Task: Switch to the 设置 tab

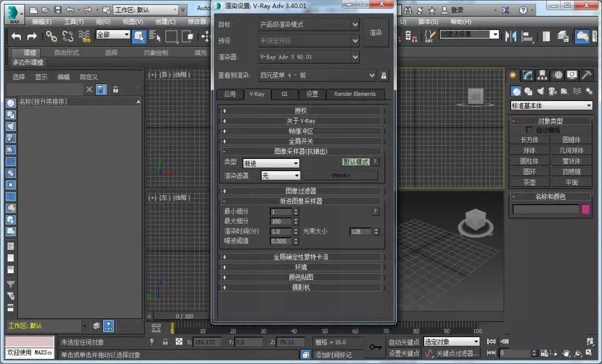Action: click(312, 94)
